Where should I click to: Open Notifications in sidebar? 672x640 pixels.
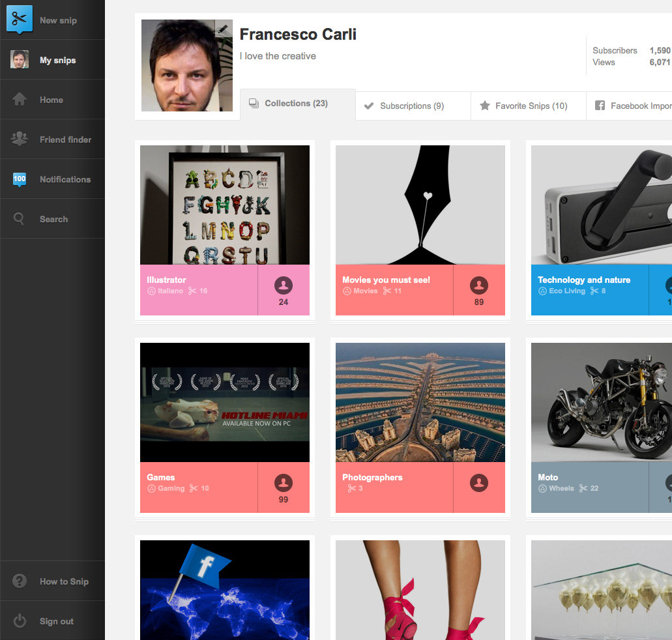[x=52, y=179]
